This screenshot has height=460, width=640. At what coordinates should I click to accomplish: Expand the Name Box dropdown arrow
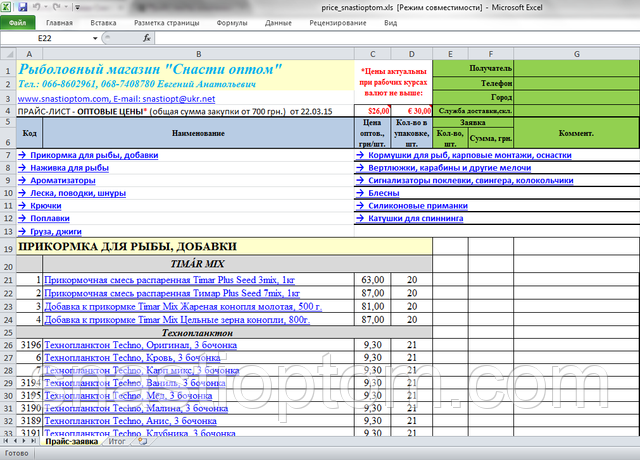click(95, 38)
